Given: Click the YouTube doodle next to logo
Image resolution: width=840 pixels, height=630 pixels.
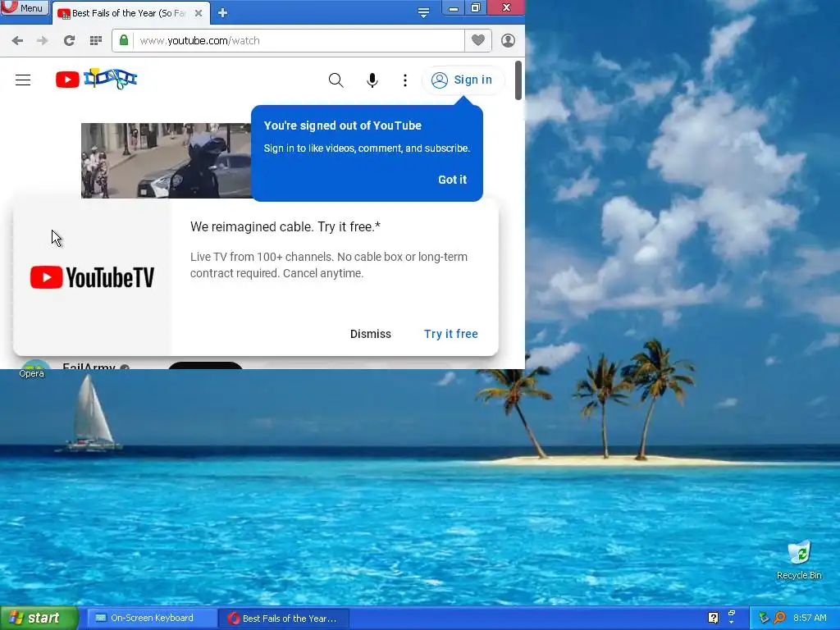Looking at the screenshot, I should [111, 79].
